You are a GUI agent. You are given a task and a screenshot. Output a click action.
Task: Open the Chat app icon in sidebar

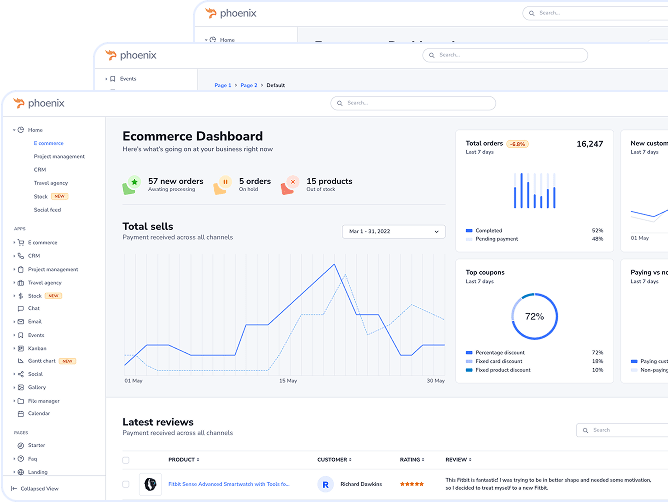coord(20,309)
